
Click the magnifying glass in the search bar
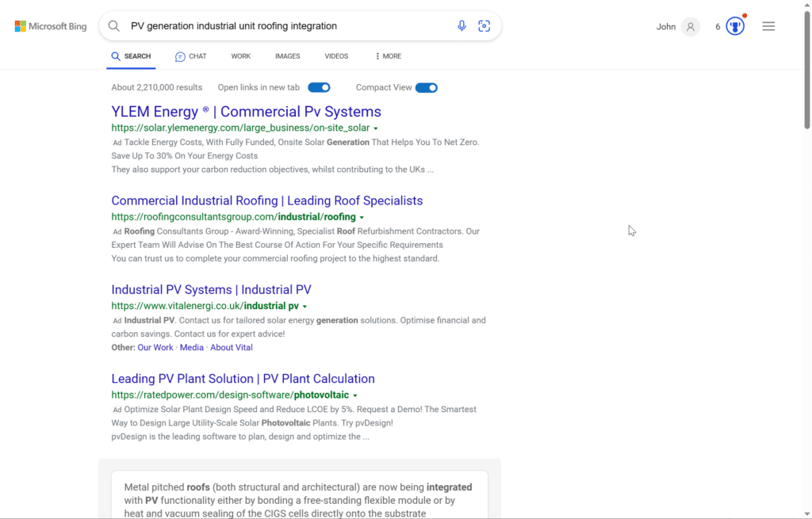pyautogui.click(x=113, y=25)
